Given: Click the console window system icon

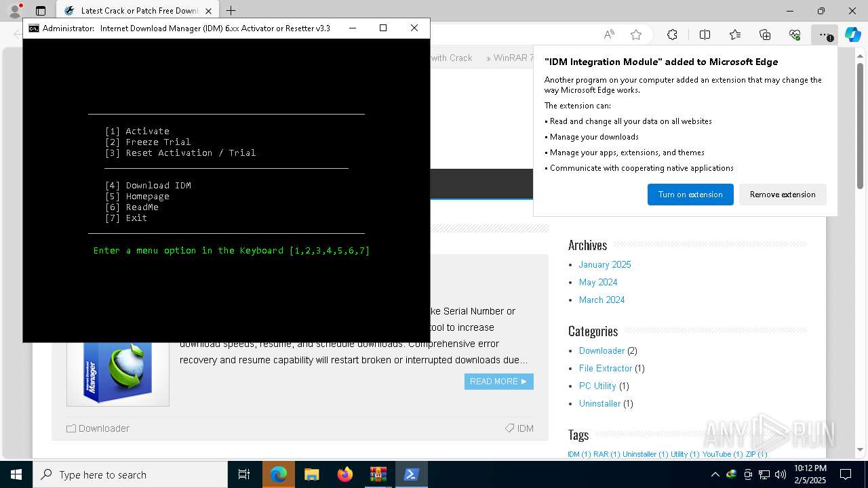Looking at the screenshot, I should 33,28.
